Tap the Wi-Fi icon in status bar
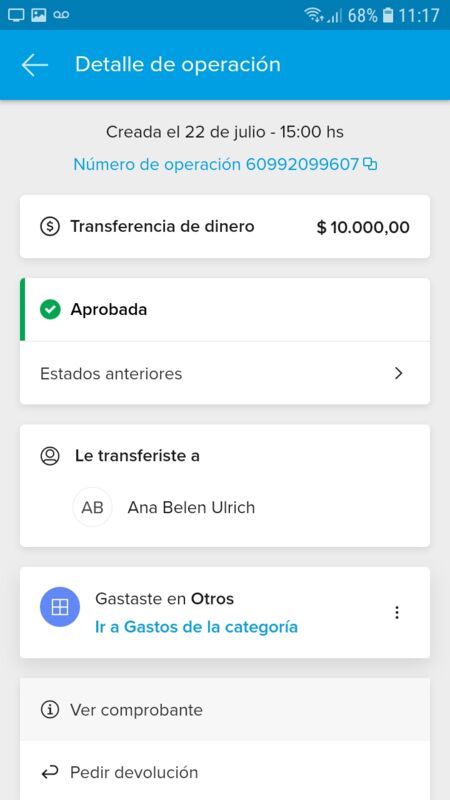This screenshot has width=450, height=800. (313, 15)
